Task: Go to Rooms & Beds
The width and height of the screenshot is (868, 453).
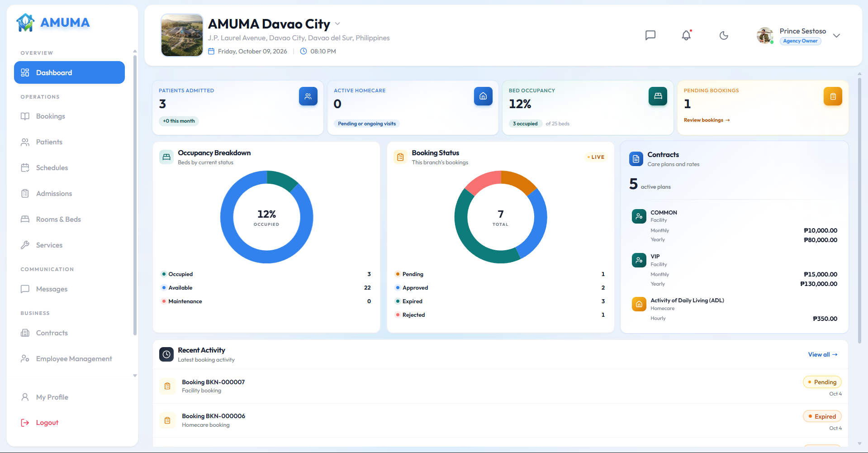Action: click(x=69, y=219)
